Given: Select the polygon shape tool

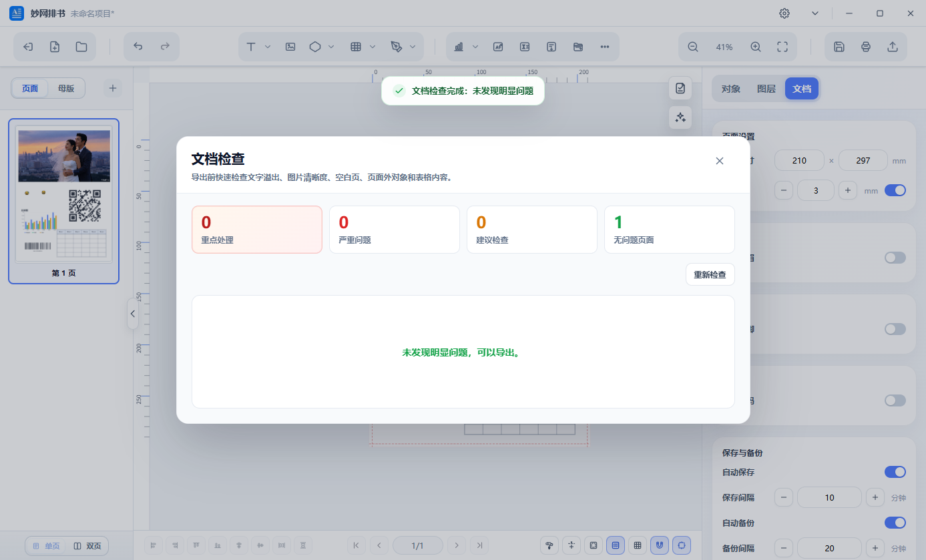Looking at the screenshot, I should [x=315, y=47].
